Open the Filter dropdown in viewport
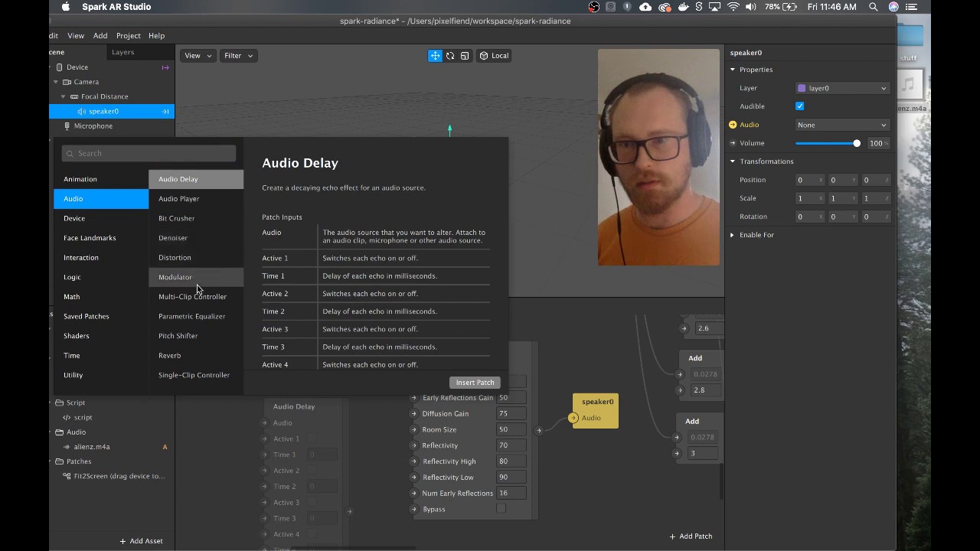 238,56
